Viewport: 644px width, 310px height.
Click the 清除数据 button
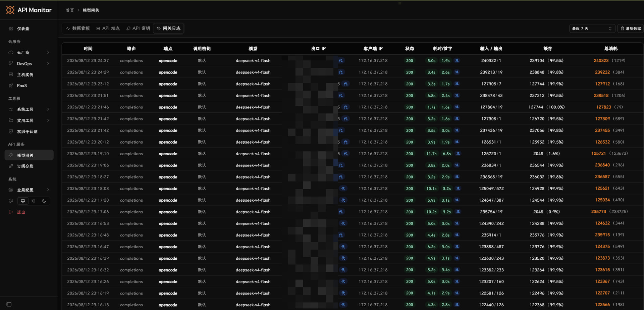click(631, 29)
